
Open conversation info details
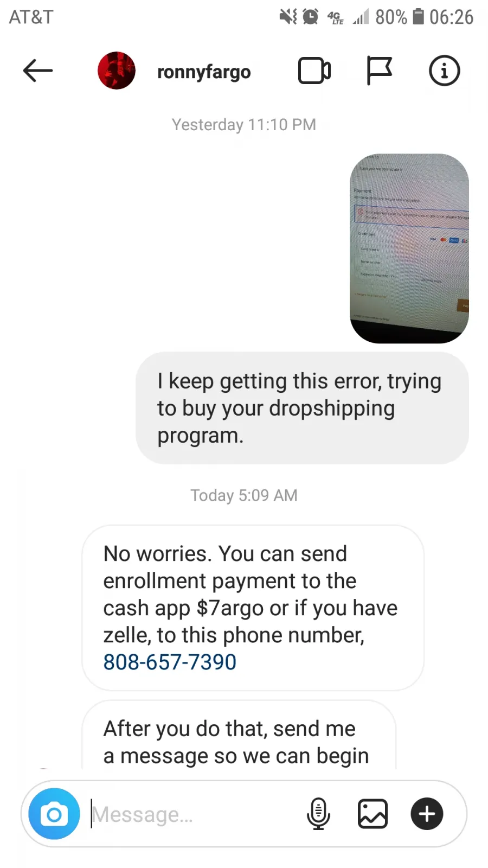(x=445, y=71)
